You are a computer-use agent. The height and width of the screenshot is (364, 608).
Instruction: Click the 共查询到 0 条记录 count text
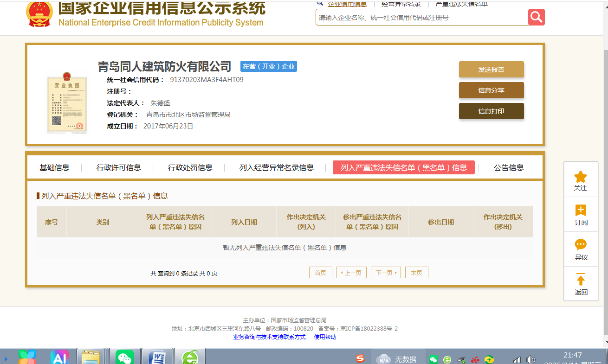[184, 274]
